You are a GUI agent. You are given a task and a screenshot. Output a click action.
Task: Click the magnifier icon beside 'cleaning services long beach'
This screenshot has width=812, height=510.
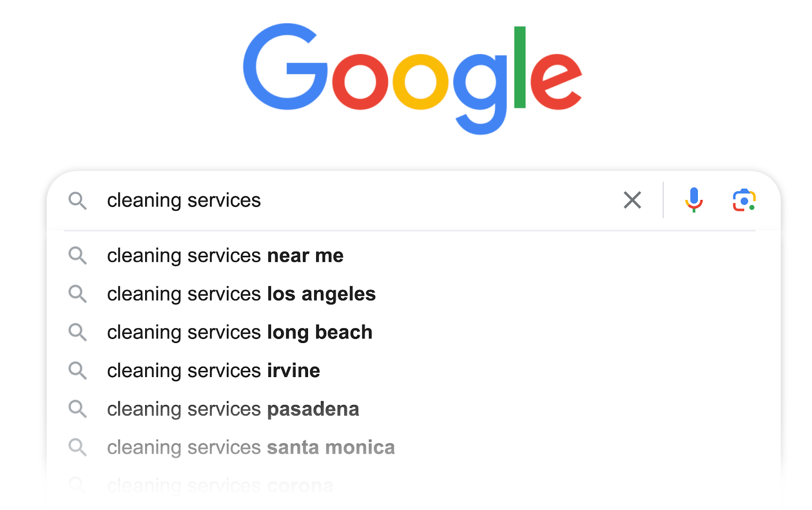click(78, 332)
